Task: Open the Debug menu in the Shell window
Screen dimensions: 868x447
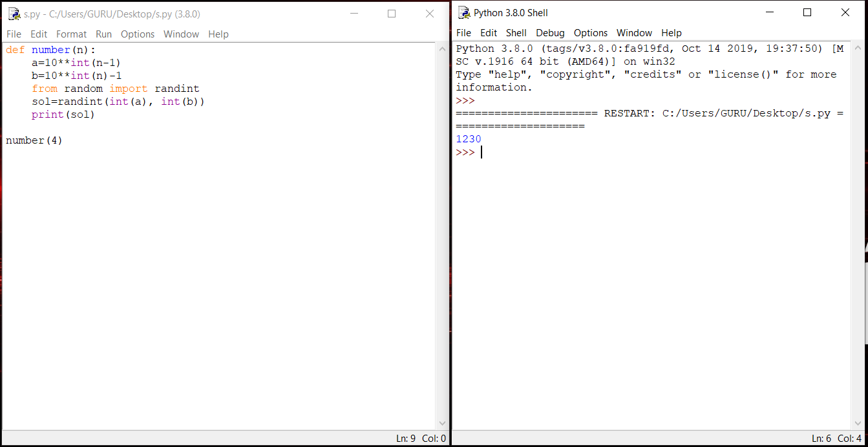Action: click(x=550, y=33)
